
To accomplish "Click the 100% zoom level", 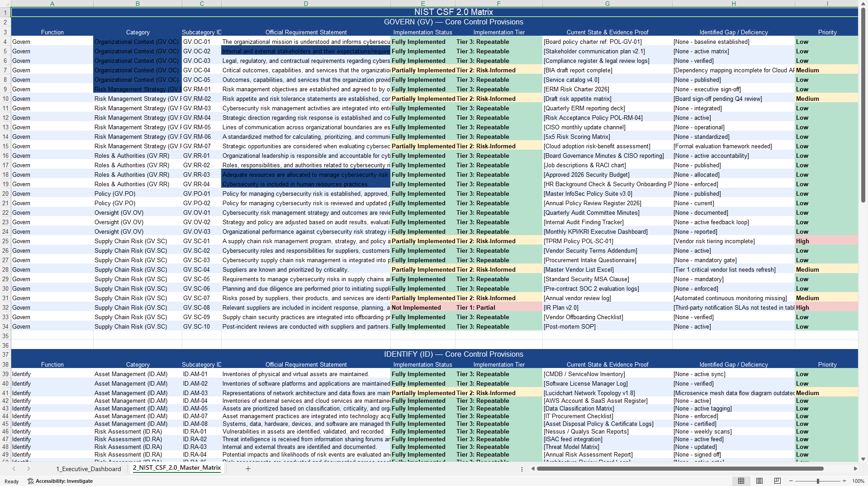I will click(x=858, y=481).
